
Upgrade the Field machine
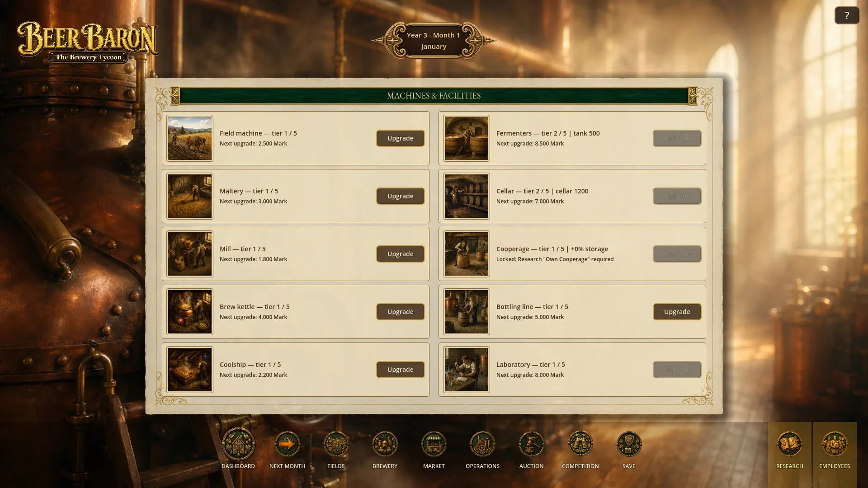[x=400, y=138]
